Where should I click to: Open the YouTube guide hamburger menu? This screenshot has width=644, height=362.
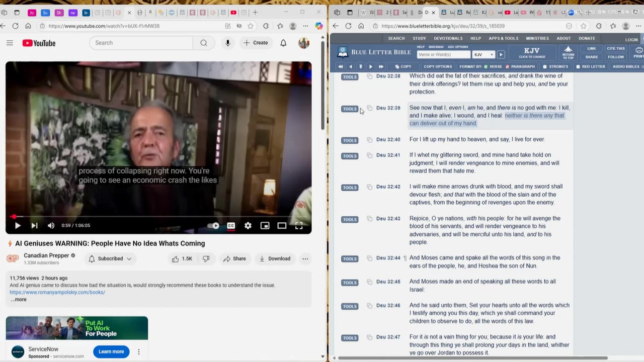click(x=10, y=43)
